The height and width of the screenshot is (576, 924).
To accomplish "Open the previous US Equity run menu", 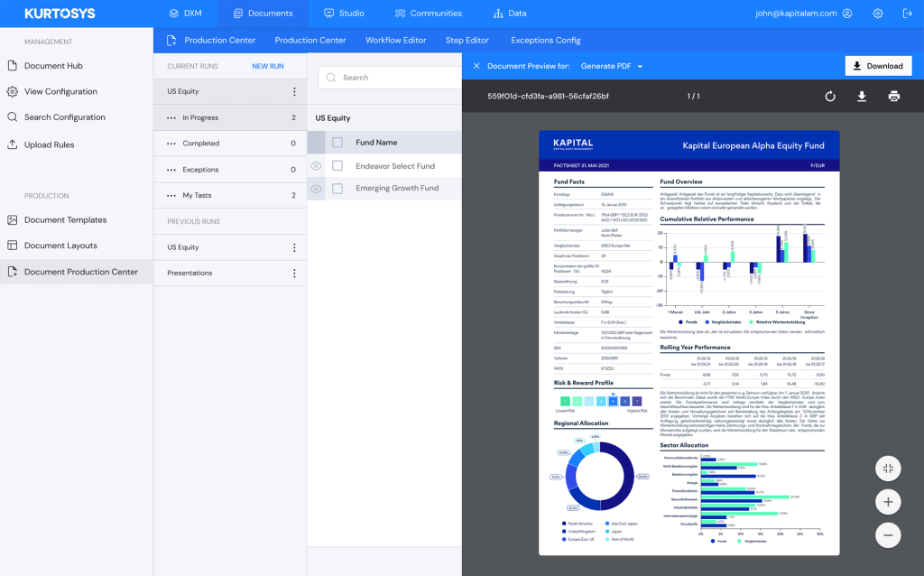I will (x=294, y=247).
